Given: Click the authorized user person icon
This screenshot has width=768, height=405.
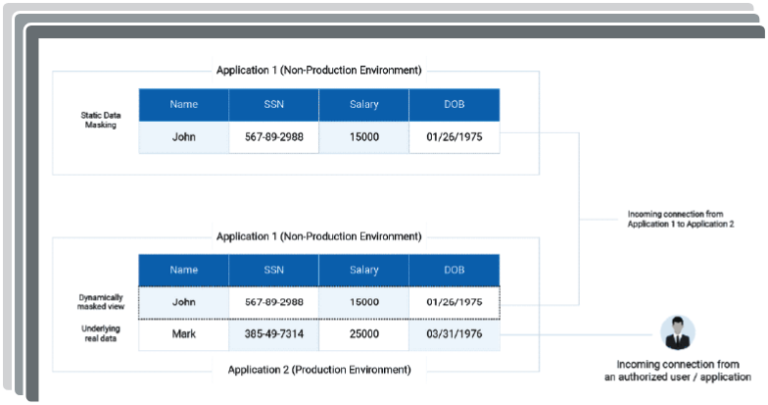Looking at the screenshot, I should 679,332.
